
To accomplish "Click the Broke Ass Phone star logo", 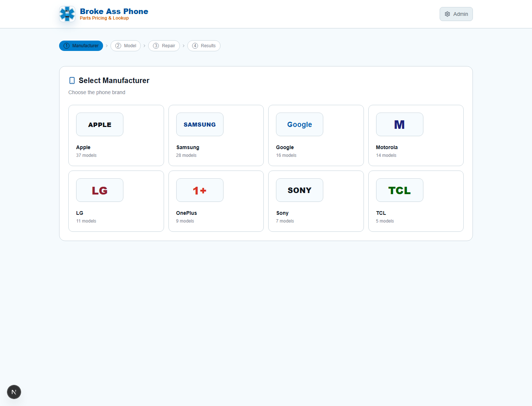I will pyautogui.click(x=67, y=14).
